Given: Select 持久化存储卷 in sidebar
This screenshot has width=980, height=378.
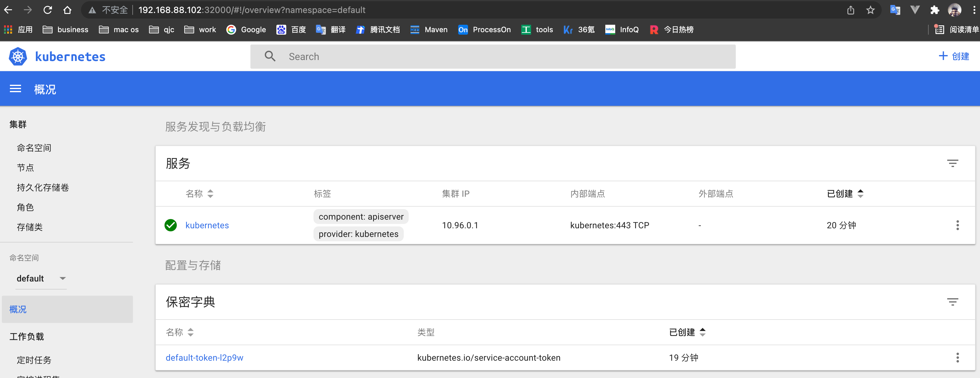Looking at the screenshot, I should click(43, 187).
